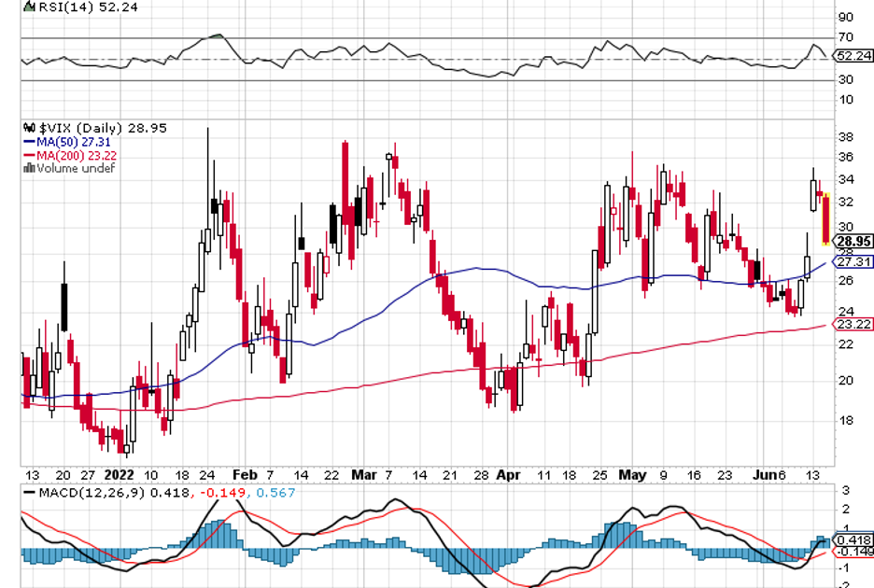Click the Volume bars legend icon
The width and height of the screenshot is (874, 588).
29,169
